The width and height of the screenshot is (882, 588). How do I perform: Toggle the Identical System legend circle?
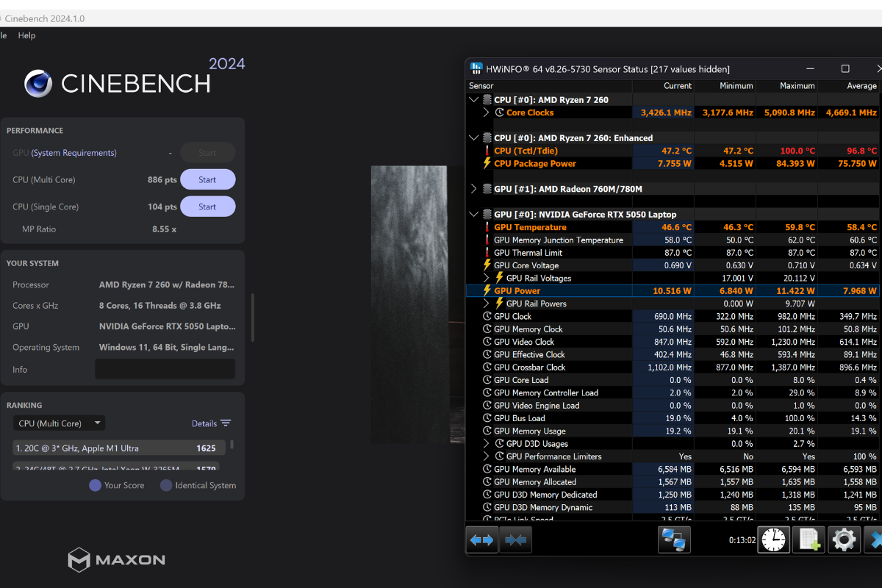(166, 485)
